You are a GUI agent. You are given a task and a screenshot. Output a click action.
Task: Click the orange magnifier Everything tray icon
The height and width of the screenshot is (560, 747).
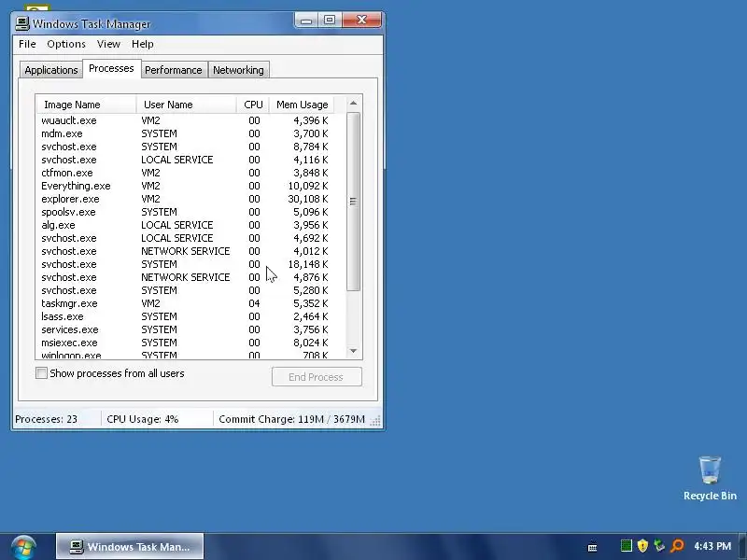click(677, 546)
